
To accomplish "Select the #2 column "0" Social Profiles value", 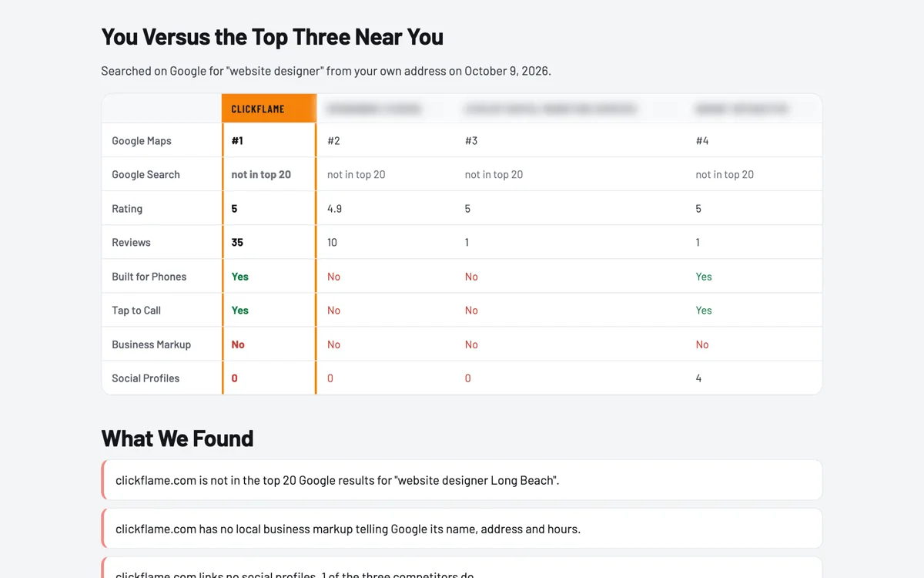I will tap(330, 378).
